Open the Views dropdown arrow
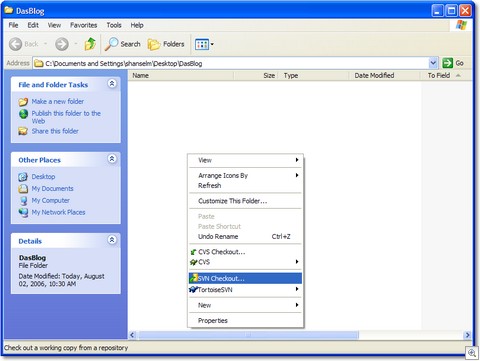The width and height of the screenshot is (480, 361). coord(212,44)
